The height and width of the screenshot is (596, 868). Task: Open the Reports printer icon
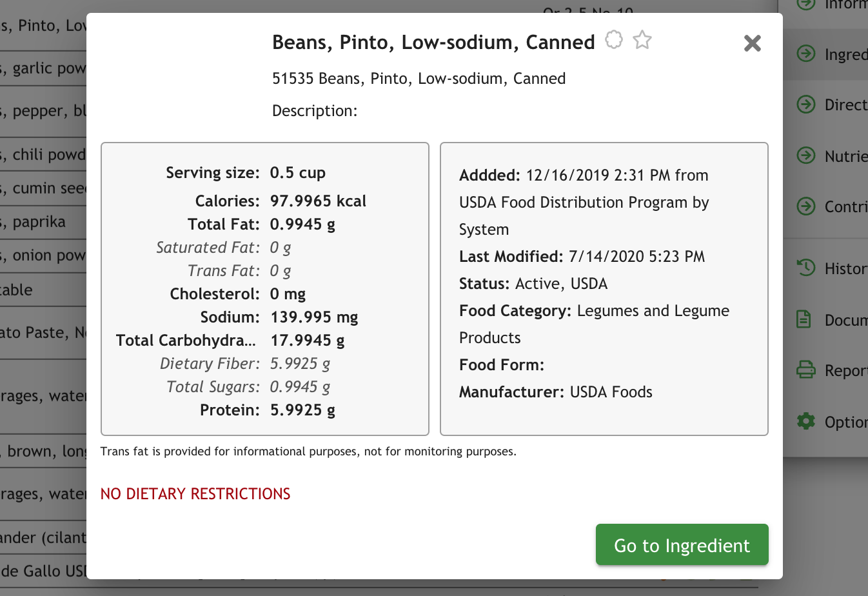[806, 370]
